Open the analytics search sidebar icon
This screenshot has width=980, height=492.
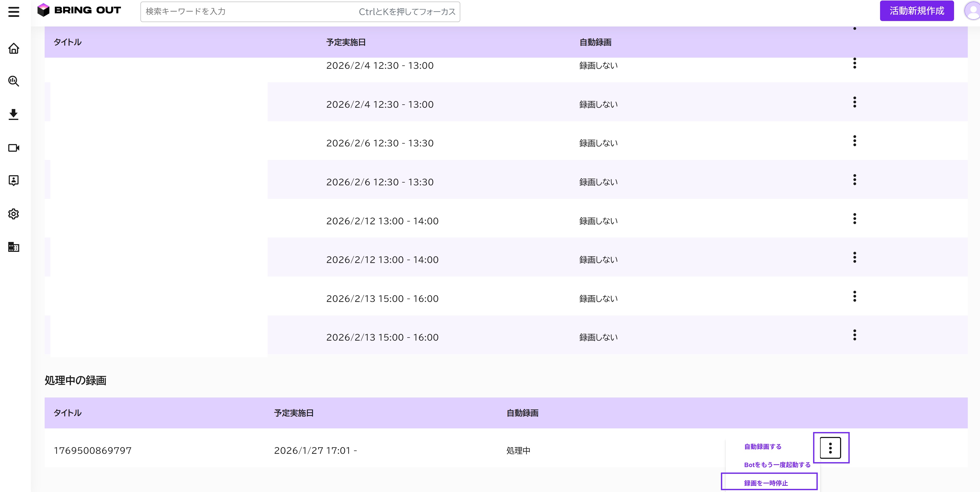coord(14,81)
